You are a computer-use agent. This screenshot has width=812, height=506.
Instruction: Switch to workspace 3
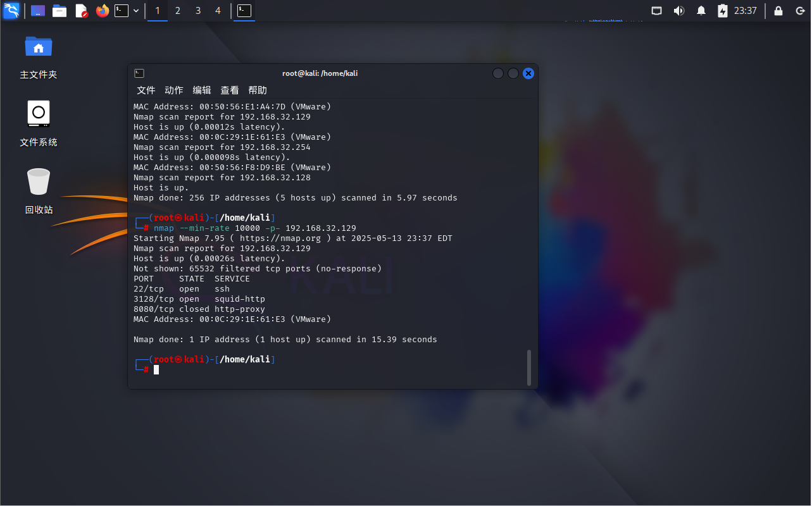pyautogui.click(x=198, y=11)
